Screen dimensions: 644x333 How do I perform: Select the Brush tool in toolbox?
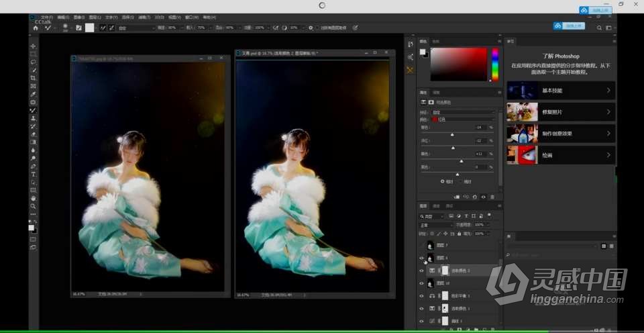tap(34, 110)
